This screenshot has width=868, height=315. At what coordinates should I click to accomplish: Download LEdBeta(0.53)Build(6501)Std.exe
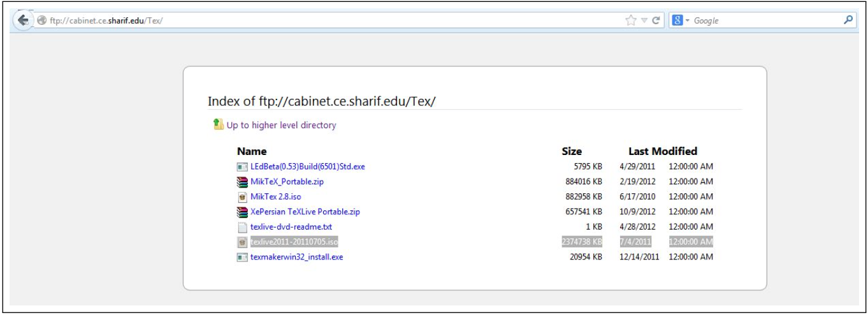(x=307, y=166)
